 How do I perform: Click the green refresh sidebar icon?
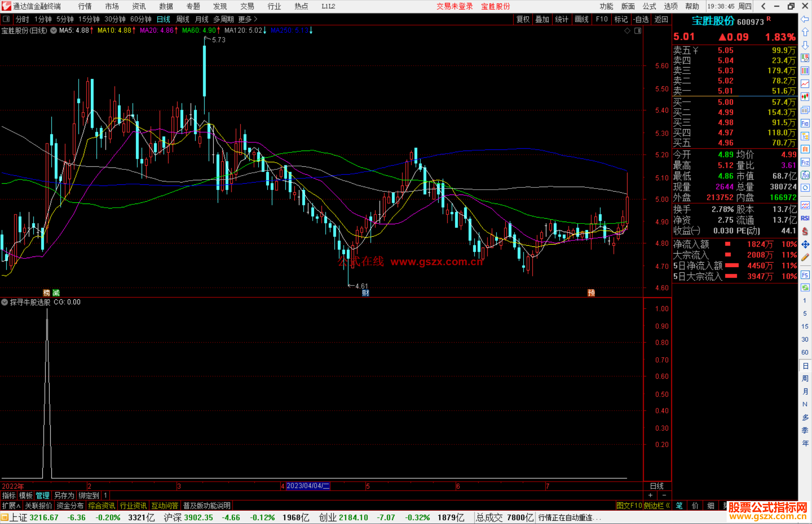[805, 288]
